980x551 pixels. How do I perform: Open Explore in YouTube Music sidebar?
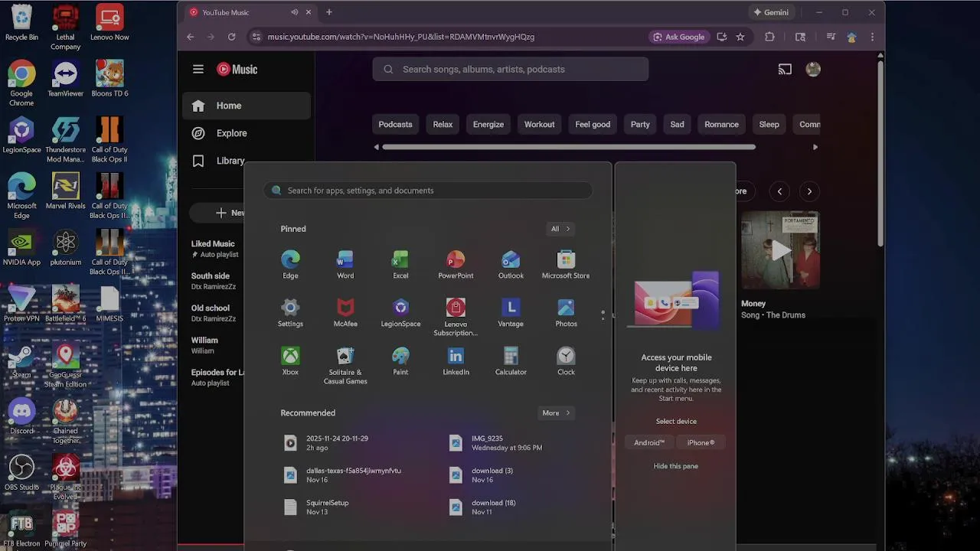tap(247, 133)
